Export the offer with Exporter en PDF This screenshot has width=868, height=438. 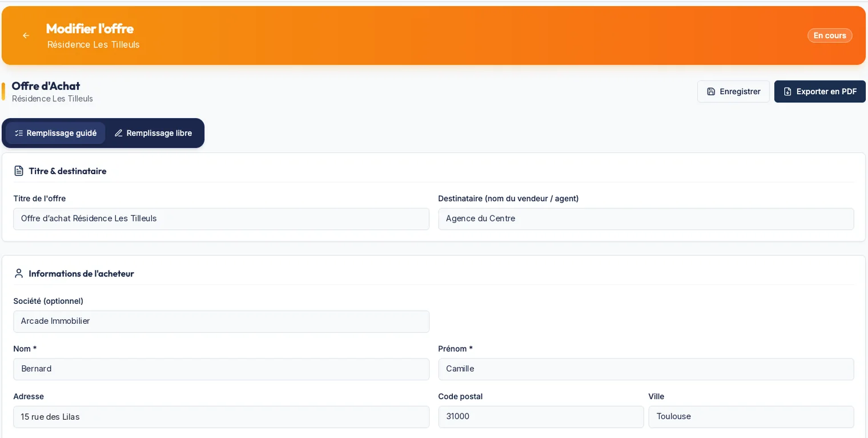820,91
